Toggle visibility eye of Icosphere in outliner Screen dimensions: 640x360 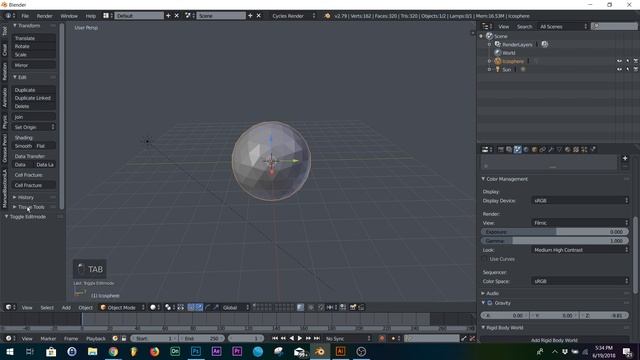click(619, 61)
